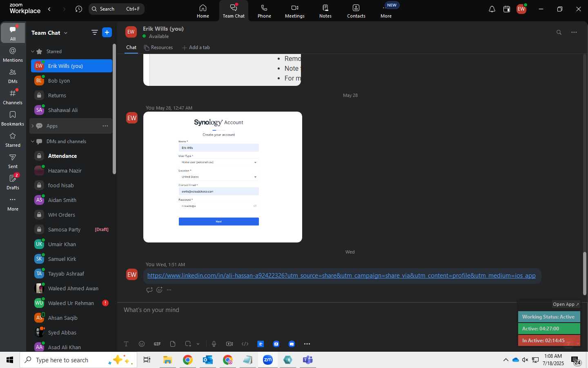
Task: Open the Returns channel
Action: point(71,95)
